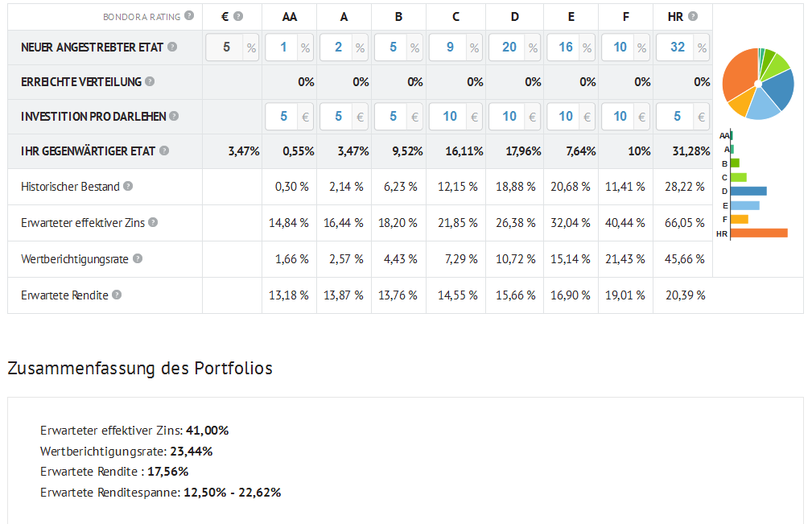Screen dimensions: 812x524
Task: Click the orange HR bar in bar chart
Action: (758, 233)
